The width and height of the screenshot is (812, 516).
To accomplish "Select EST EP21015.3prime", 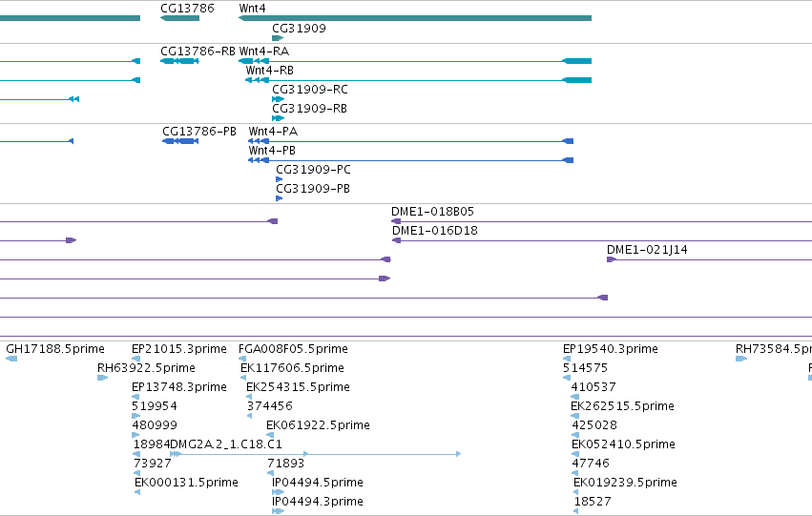I will (179, 349).
